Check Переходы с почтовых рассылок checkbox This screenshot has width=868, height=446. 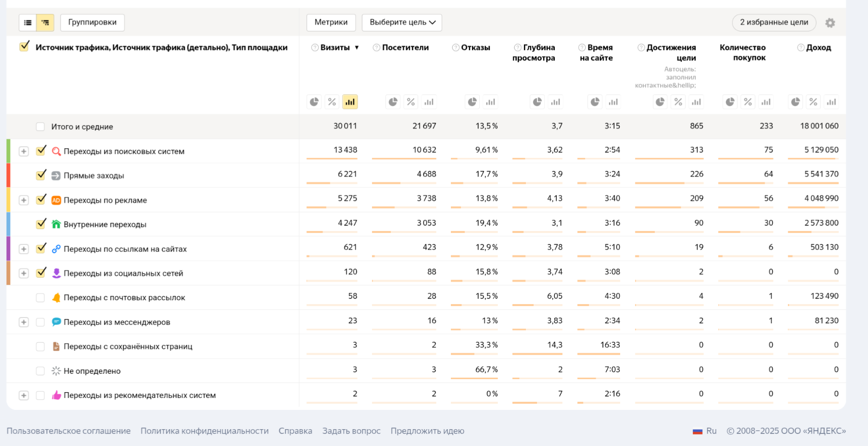(40, 298)
